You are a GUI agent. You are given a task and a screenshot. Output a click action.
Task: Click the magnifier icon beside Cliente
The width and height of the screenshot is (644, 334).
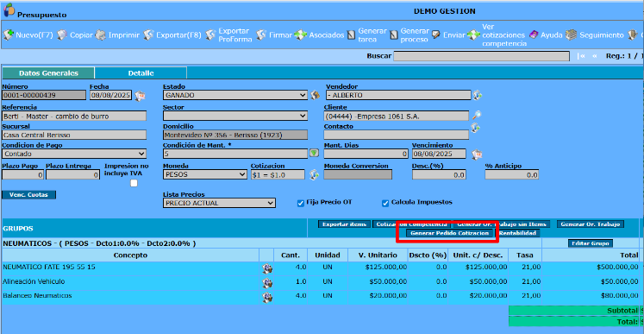[x=477, y=115]
